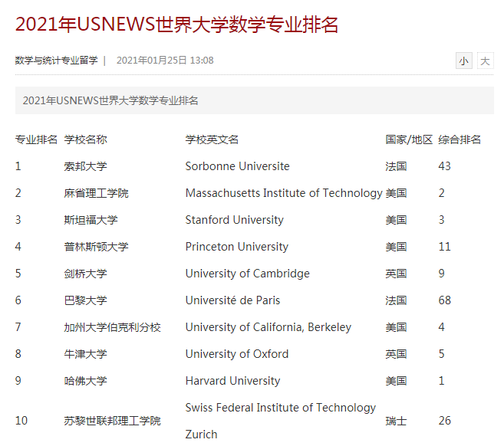Click the page title 2021年USNEWS世界大学数学专业排名

point(176,25)
